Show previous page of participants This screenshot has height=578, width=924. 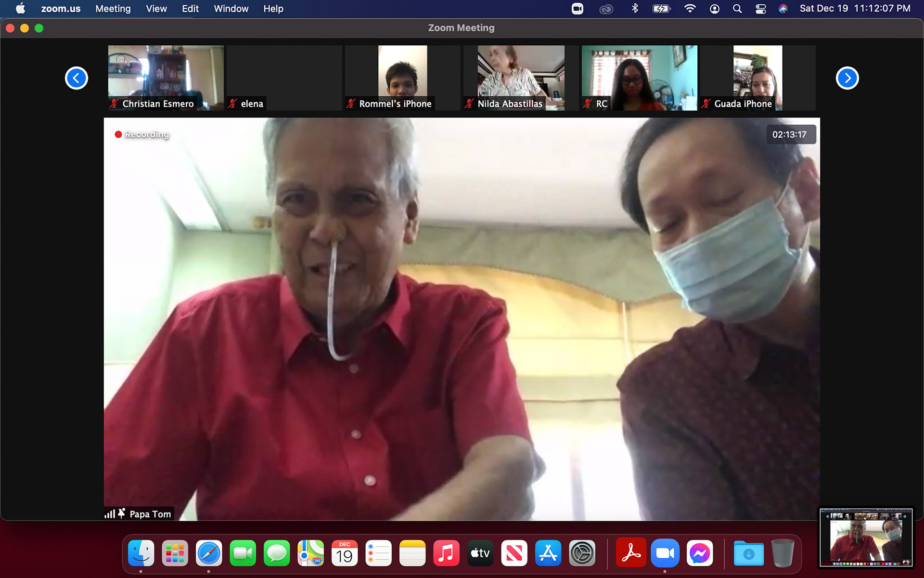[x=77, y=78]
